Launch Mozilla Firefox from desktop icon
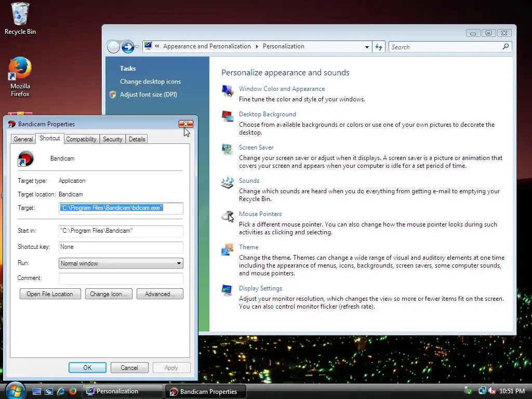Viewport: 532px width, 399px height. pos(20,77)
